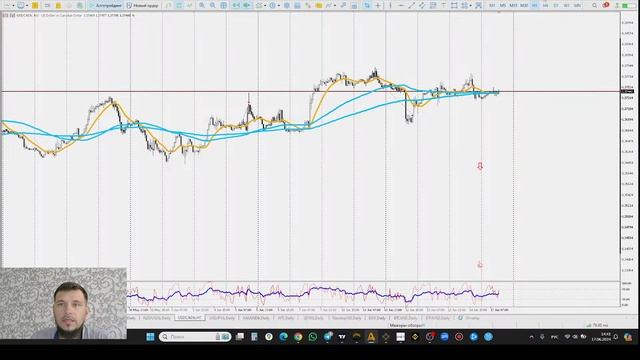Select the standard cursor tool
The width and height of the screenshot is (640, 360).
367,5
